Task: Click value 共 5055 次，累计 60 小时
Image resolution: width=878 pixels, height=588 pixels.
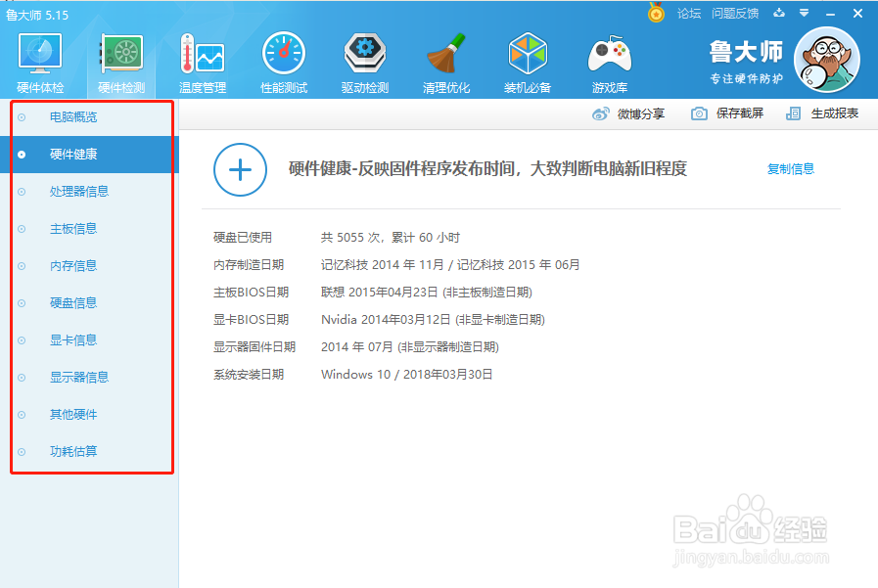Action: click(x=391, y=237)
